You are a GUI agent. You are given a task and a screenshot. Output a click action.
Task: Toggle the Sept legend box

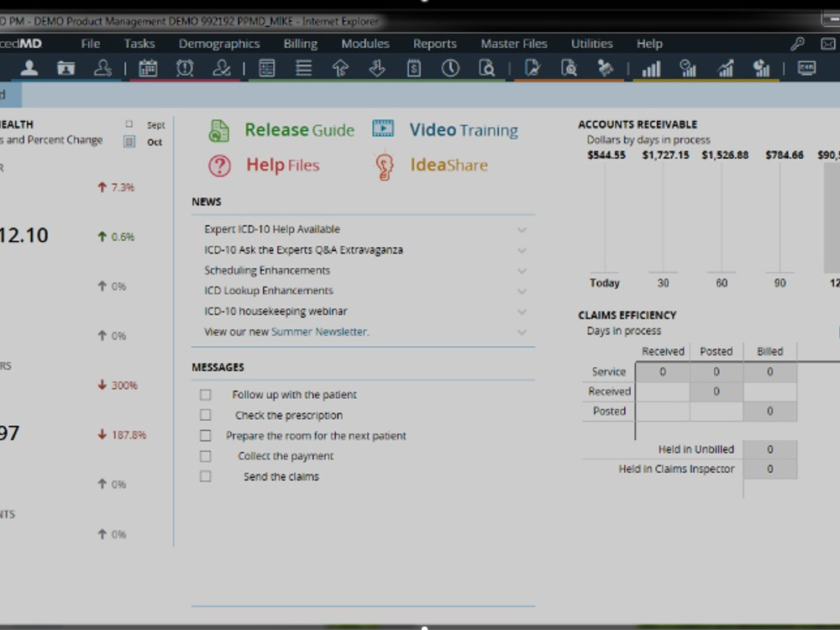(129, 124)
